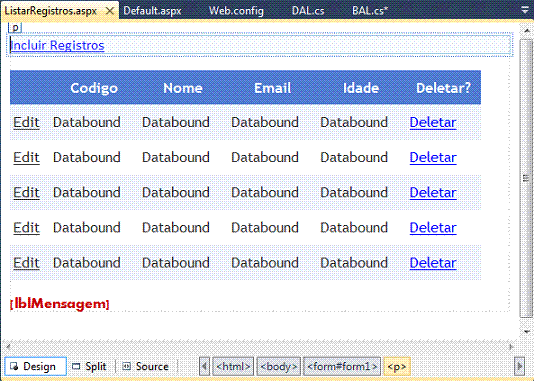This screenshot has height=381, width=534.
Task: Switch to Design view
Action: coord(35,366)
